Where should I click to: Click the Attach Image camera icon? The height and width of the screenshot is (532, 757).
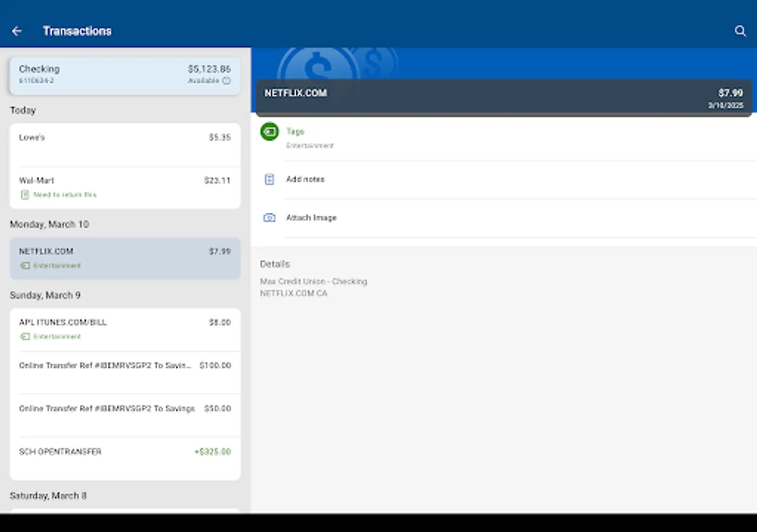[x=269, y=218]
